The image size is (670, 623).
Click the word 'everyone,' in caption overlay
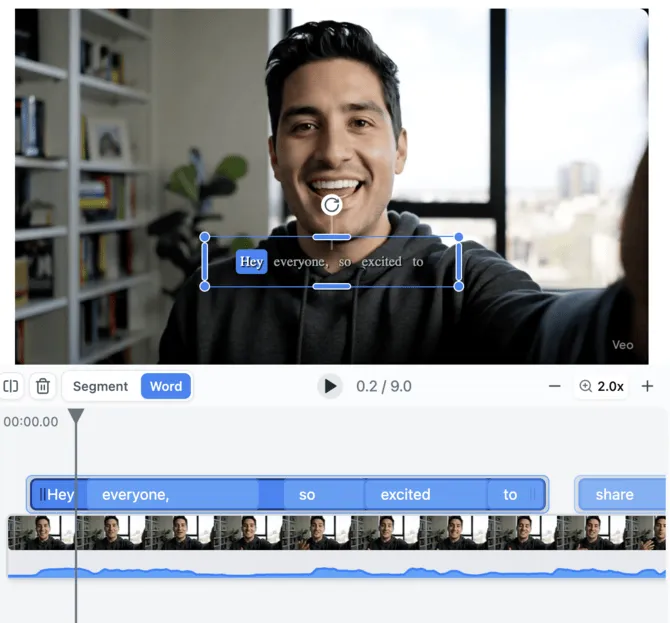coord(301,262)
